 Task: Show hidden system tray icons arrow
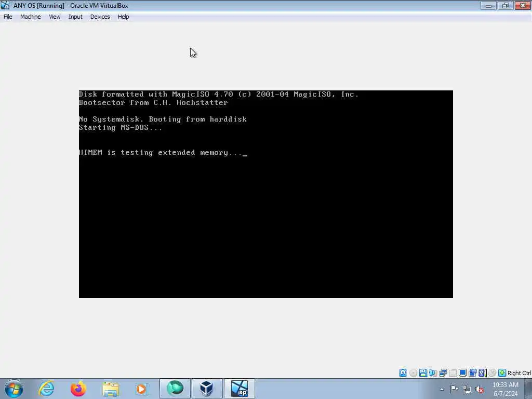coord(442,389)
